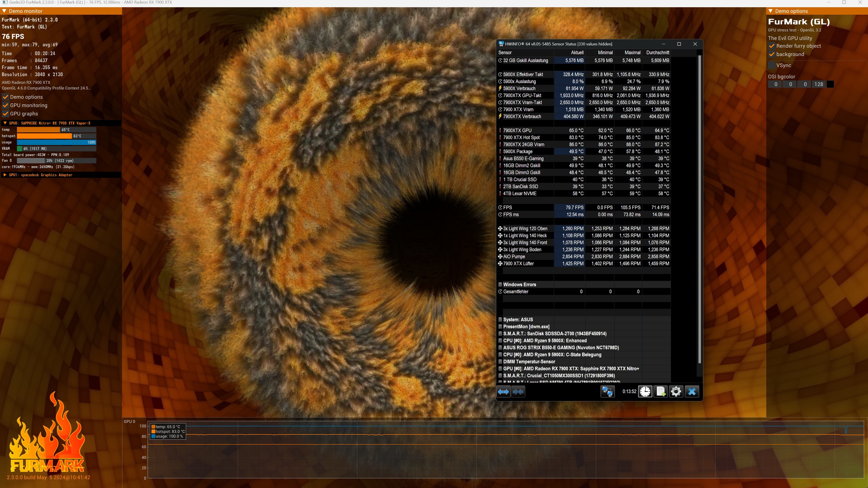Click the 7900 XTX Lüfter fan icon

[x=500, y=264]
